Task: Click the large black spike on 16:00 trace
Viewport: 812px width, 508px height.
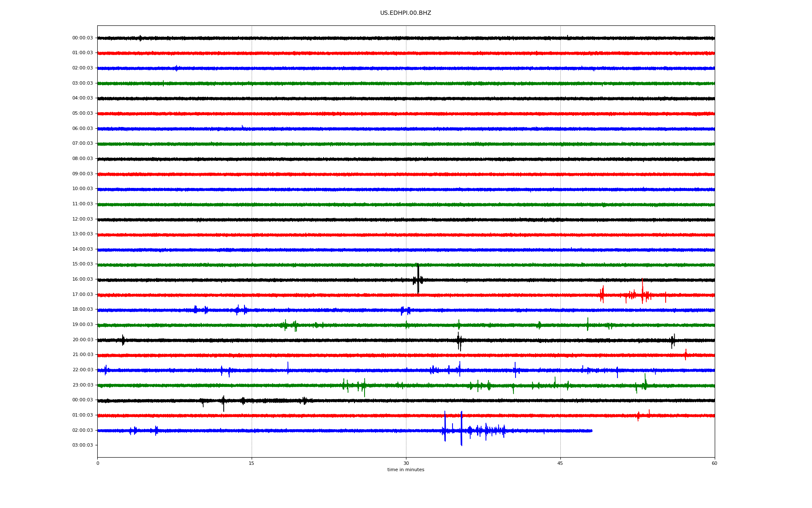Action: click(418, 277)
